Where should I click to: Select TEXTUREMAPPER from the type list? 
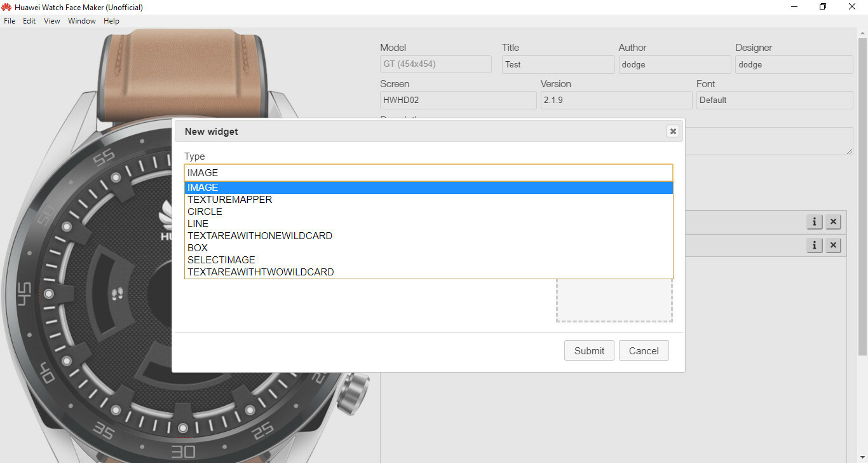point(428,200)
